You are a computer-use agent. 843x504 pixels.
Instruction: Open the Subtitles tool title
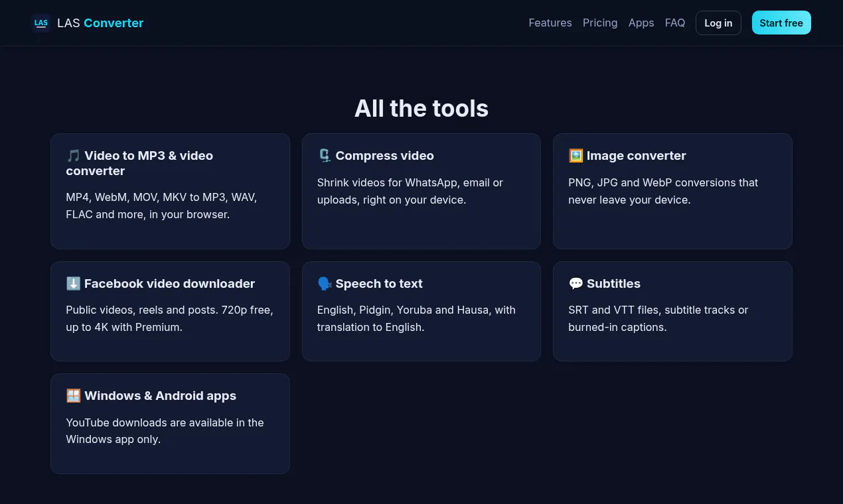(x=614, y=284)
